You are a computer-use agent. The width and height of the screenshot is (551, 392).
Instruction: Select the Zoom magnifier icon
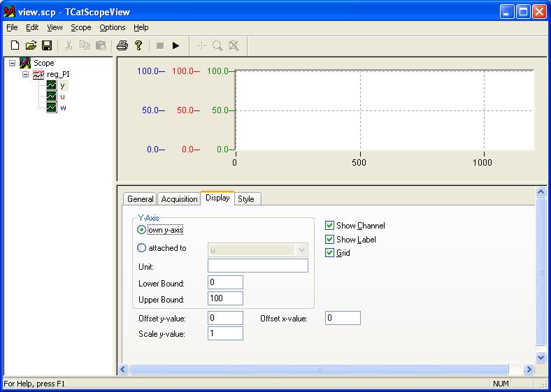point(217,45)
